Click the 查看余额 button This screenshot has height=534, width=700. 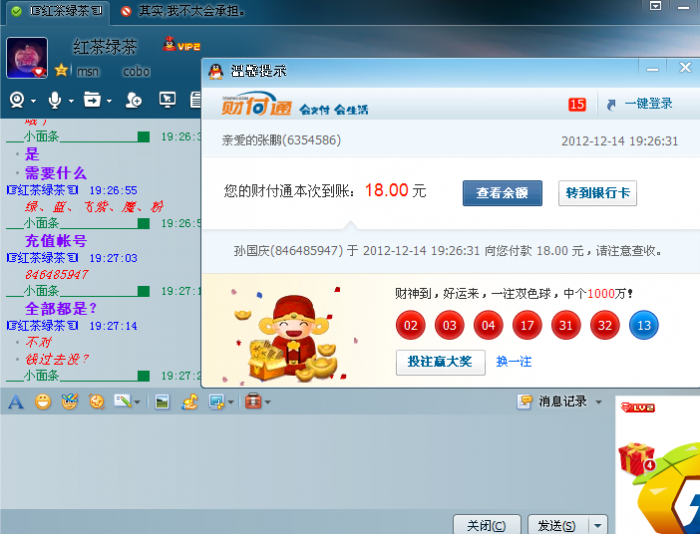[502, 193]
